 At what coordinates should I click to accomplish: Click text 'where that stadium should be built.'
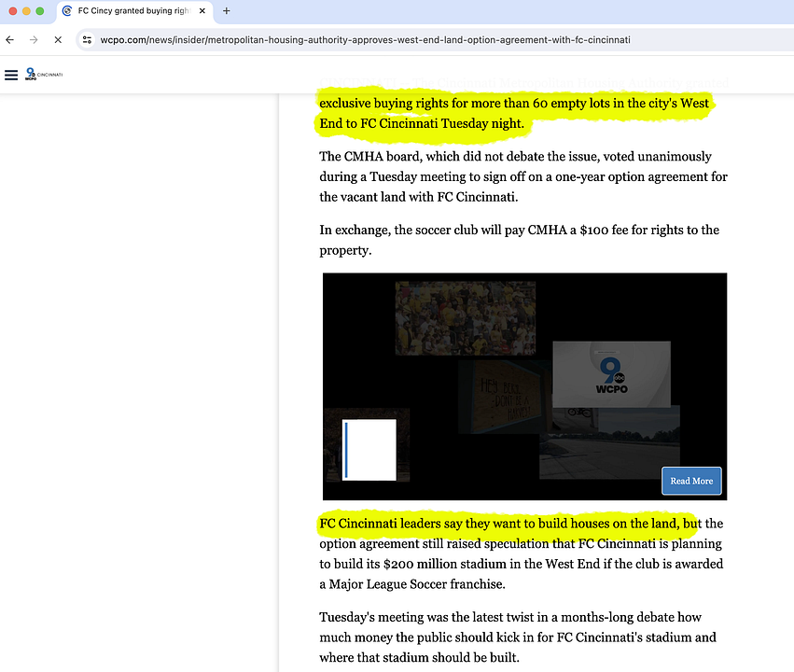(x=419, y=658)
